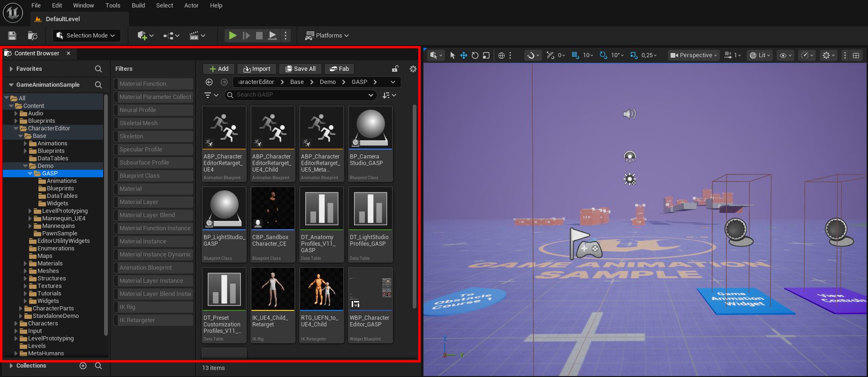Activate the Scale gizmo tool
This screenshot has width=868, height=377.
(x=486, y=55)
